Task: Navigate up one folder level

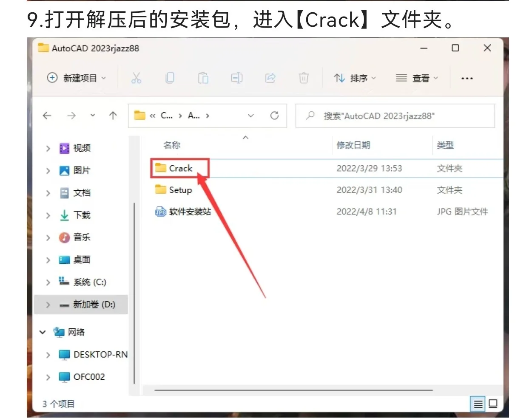Action: (x=112, y=115)
